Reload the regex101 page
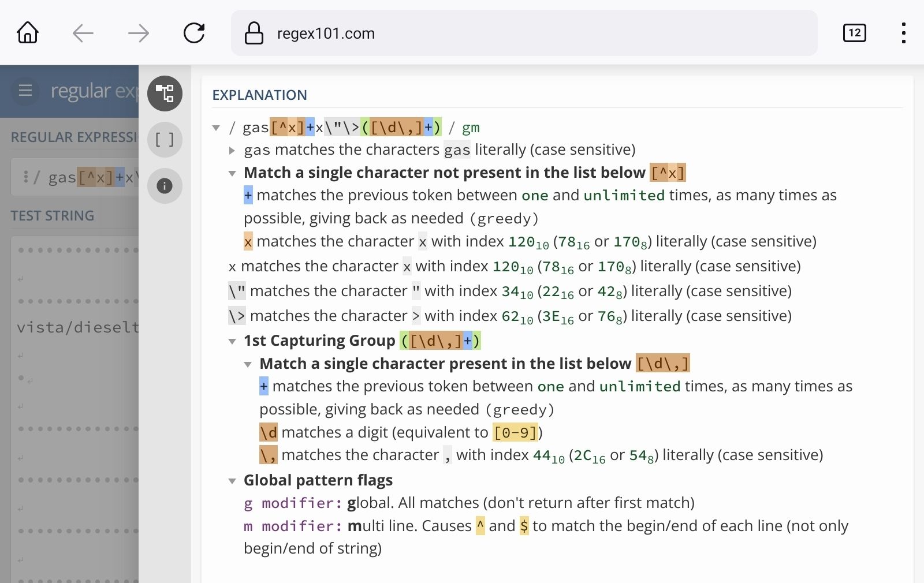 pyautogui.click(x=194, y=33)
